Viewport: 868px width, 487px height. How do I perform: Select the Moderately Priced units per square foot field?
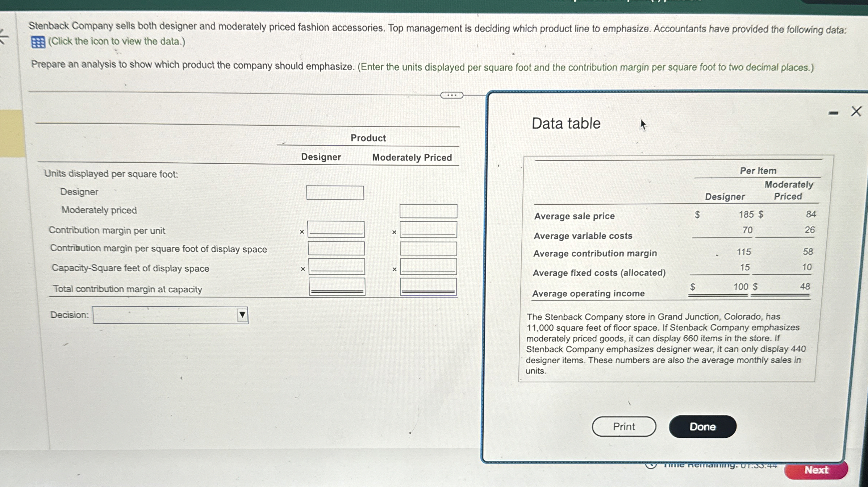(x=429, y=211)
